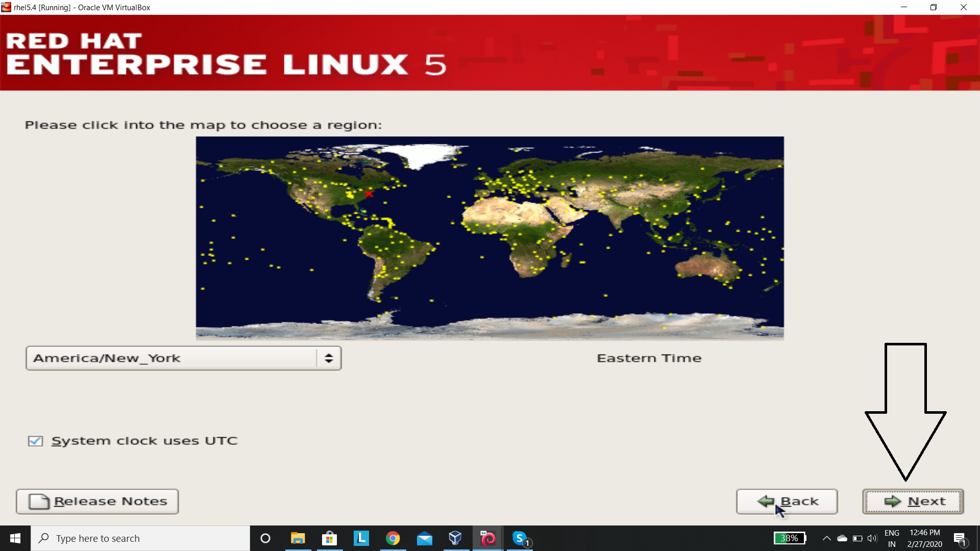The image size is (980, 551).
Task: Open File Explorer from taskbar
Action: click(x=298, y=538)
